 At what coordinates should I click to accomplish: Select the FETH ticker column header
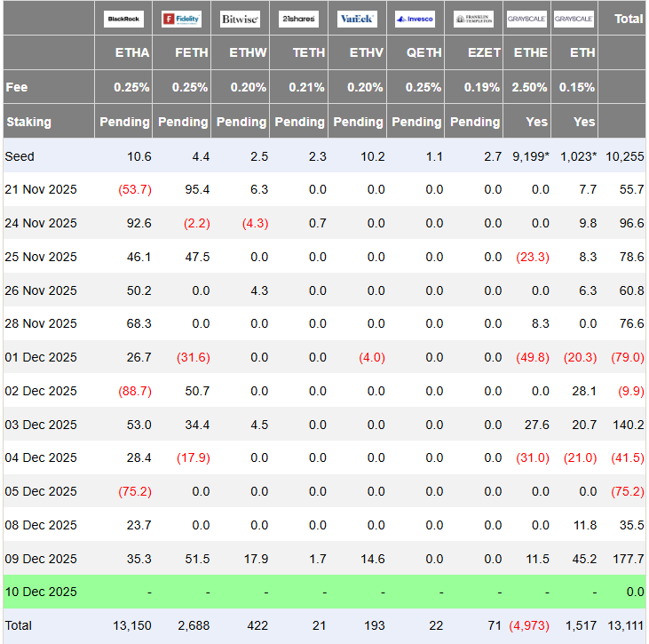(x=191, y=53)
